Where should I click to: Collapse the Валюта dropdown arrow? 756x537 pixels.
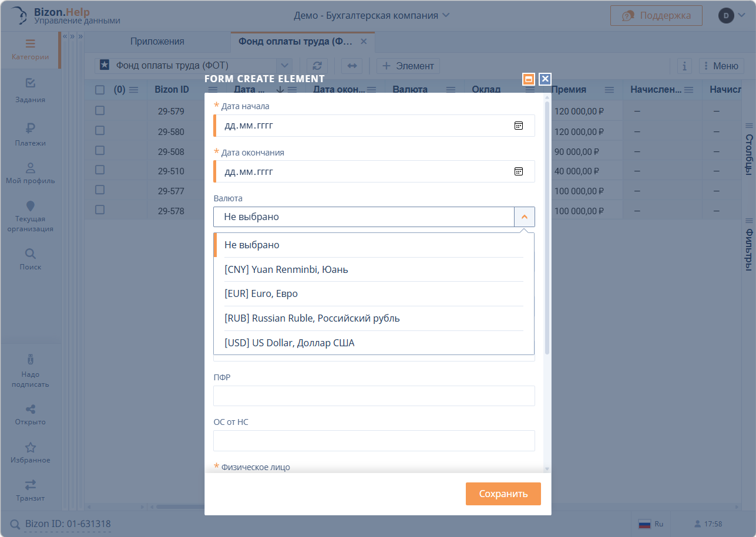tap(525, 217)
